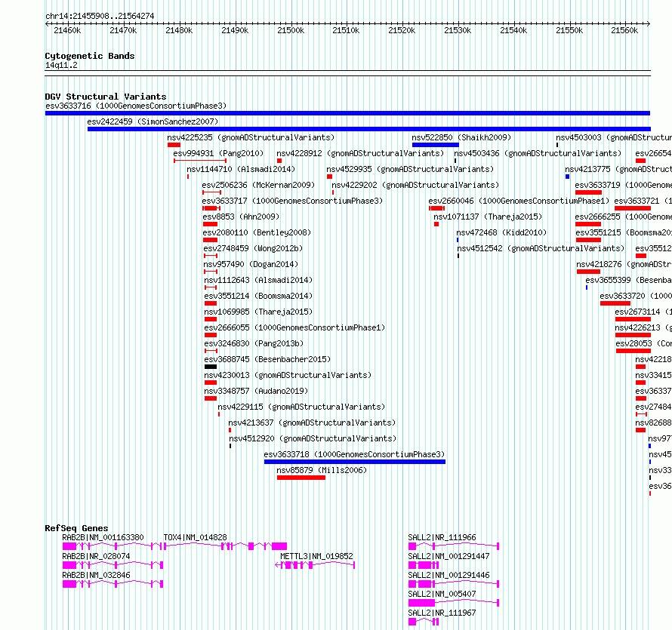Select nsv4529935 variant label
672x630 pixels.
(410, 169)
